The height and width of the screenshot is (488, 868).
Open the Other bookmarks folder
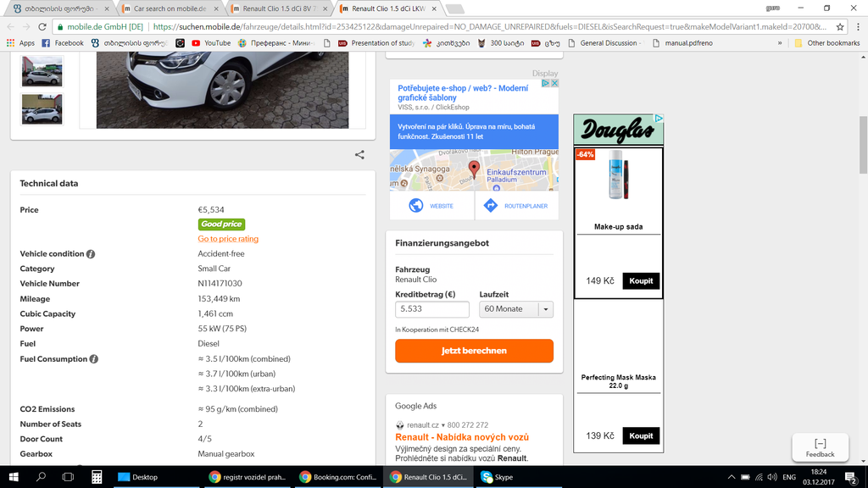(827, 43)
